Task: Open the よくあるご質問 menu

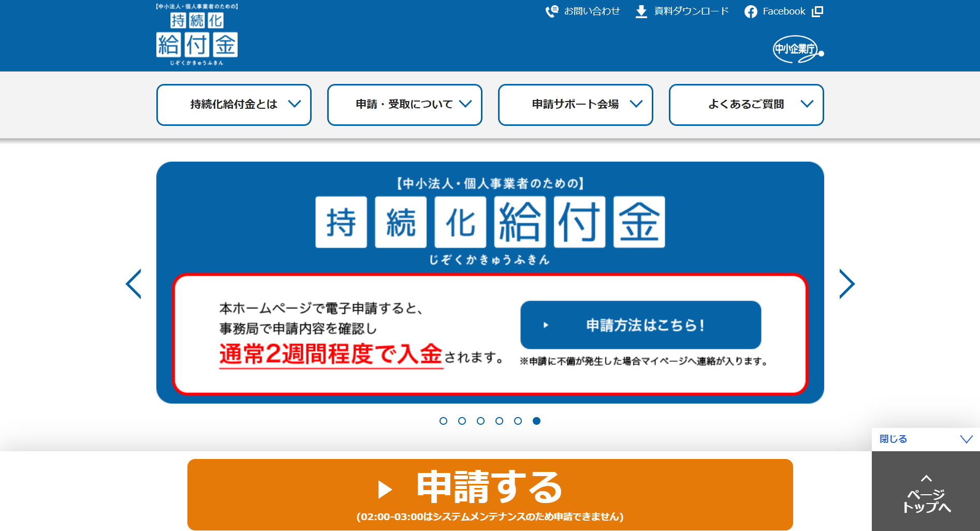Action: point(747,105)
